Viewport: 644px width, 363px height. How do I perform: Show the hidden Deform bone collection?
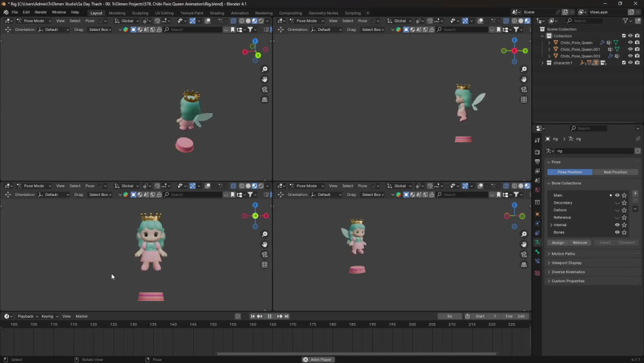coord(617,210)
